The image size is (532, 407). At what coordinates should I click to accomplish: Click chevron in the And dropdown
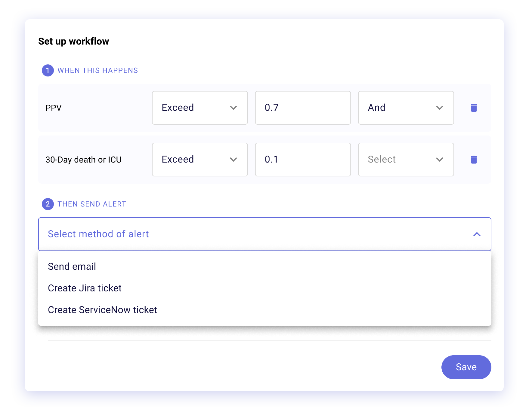pyautogui.click(x=439, y=108)
